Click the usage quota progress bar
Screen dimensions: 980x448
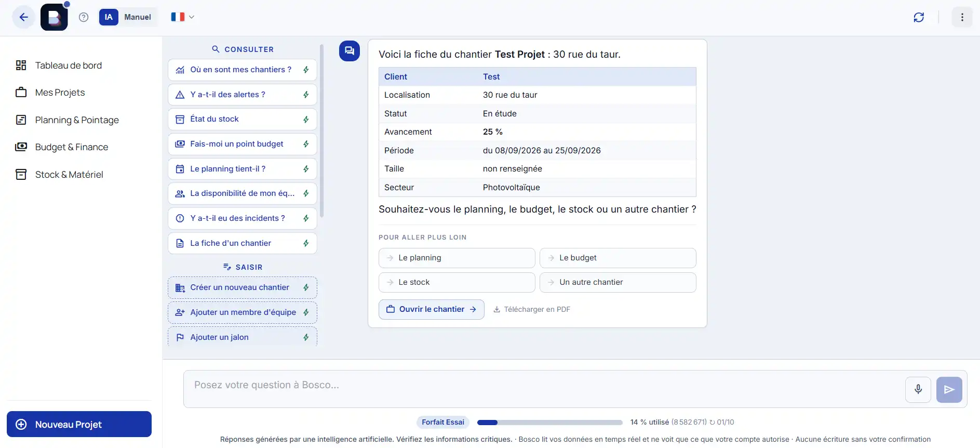click(x=549, y=423)
